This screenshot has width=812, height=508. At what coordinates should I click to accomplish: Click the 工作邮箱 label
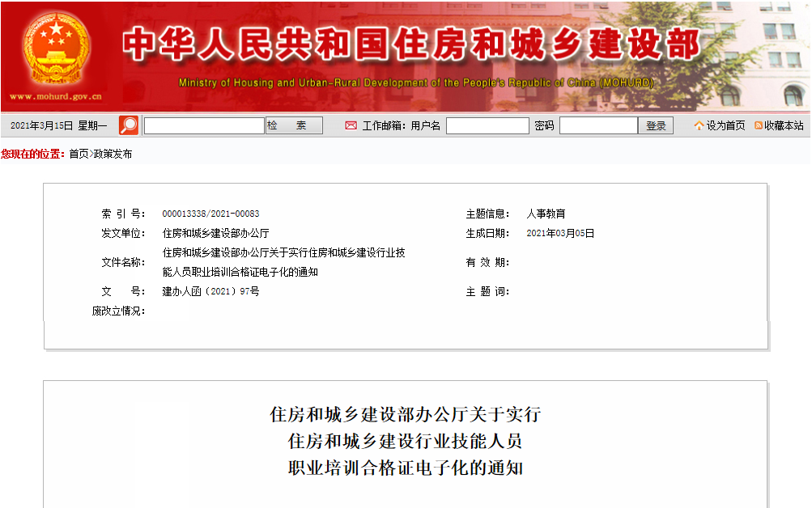click(384, 125)
